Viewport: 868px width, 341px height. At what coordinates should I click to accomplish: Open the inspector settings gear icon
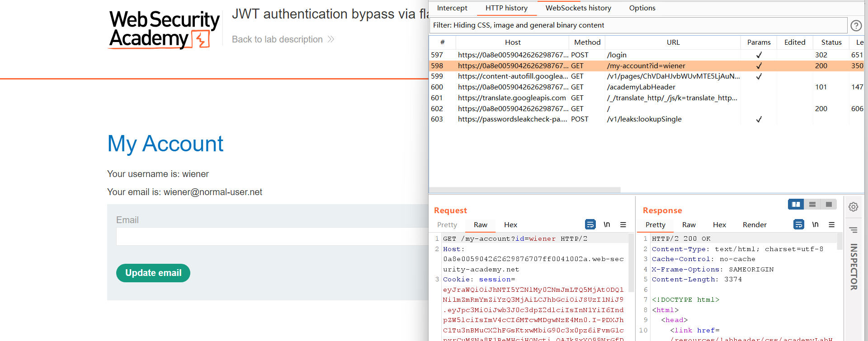point(853,207)
